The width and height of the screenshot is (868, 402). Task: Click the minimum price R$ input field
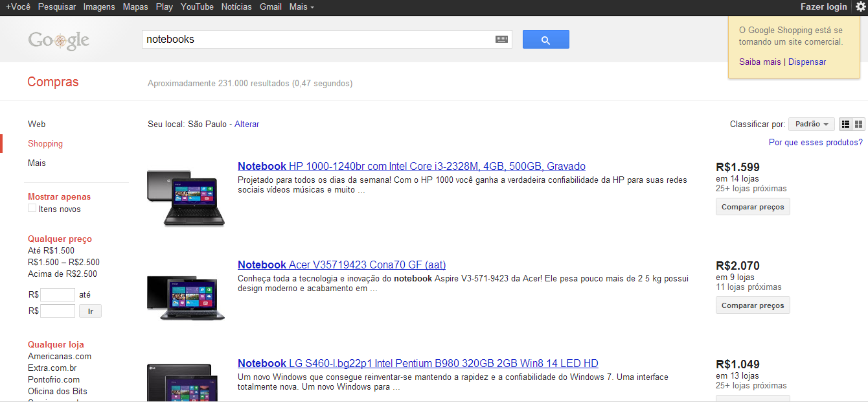pyautogui.click(x=57, y=294)
